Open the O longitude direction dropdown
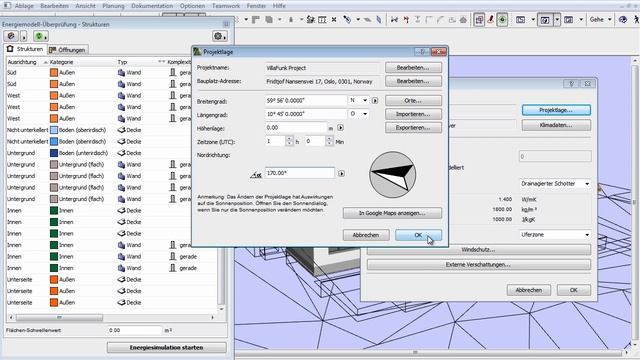This screenshot has width=640, height=360. coord(358,114)
